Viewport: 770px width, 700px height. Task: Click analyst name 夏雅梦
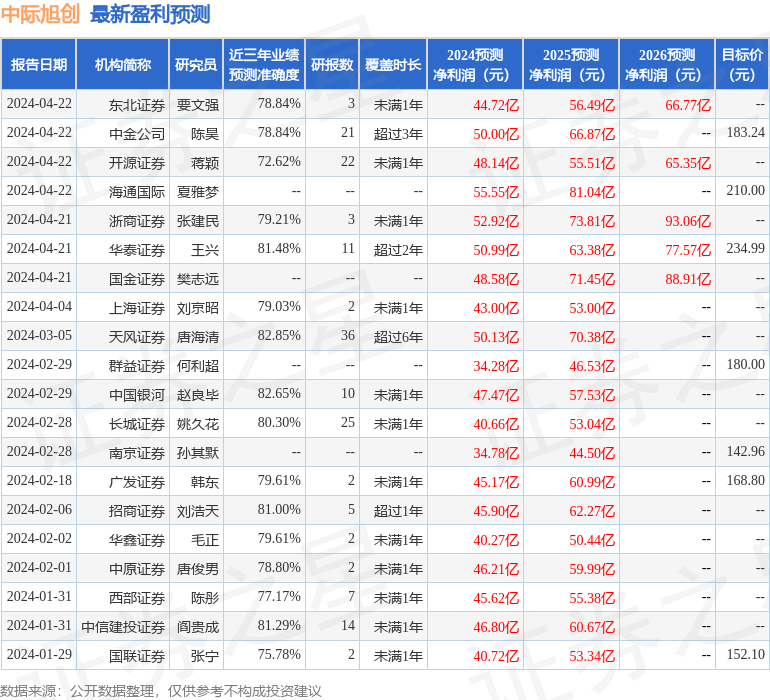click(x=197, y=192)
